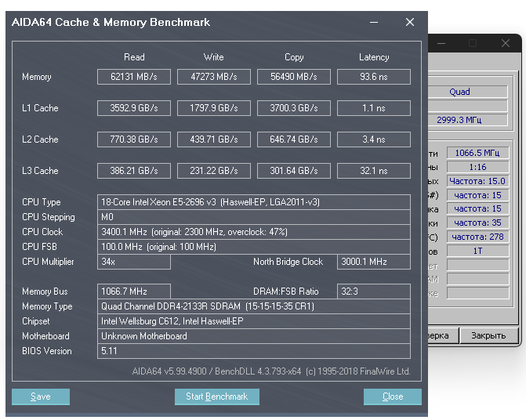The width and height of the screenshot is (526, 420).
Task: Select L2 Cache Write value 439.71 GB/s
Action: (214, 139)
